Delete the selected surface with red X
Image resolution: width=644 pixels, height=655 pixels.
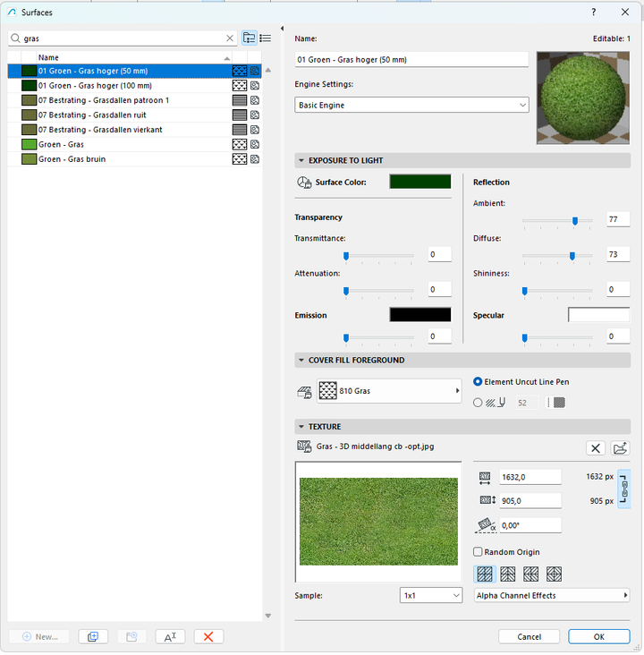point(208,636)
